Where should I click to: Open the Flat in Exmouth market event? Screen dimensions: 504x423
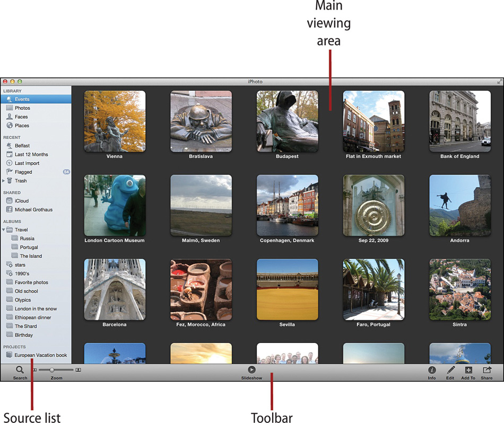373,121
